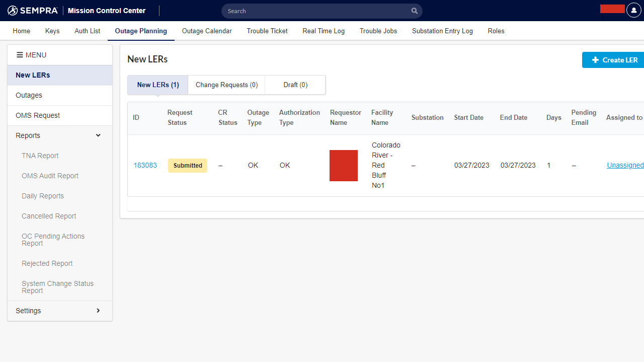
Task: Switch to the Draft tab
Action: click(x=295, y=85)
